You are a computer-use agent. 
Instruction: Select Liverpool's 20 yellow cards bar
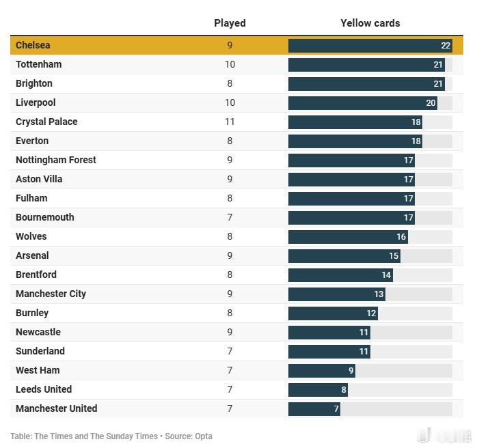pyautogui.click(x=362, y=103)
